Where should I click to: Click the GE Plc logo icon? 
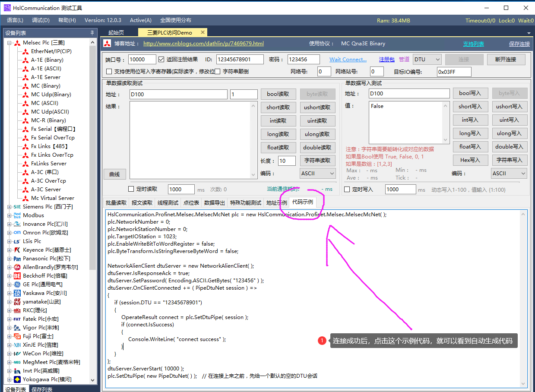(x=17, y=285)
